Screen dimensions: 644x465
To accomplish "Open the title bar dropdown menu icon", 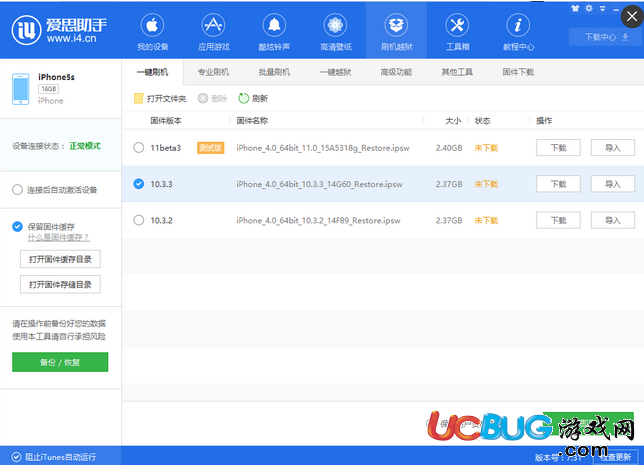I will click(603, 8).
